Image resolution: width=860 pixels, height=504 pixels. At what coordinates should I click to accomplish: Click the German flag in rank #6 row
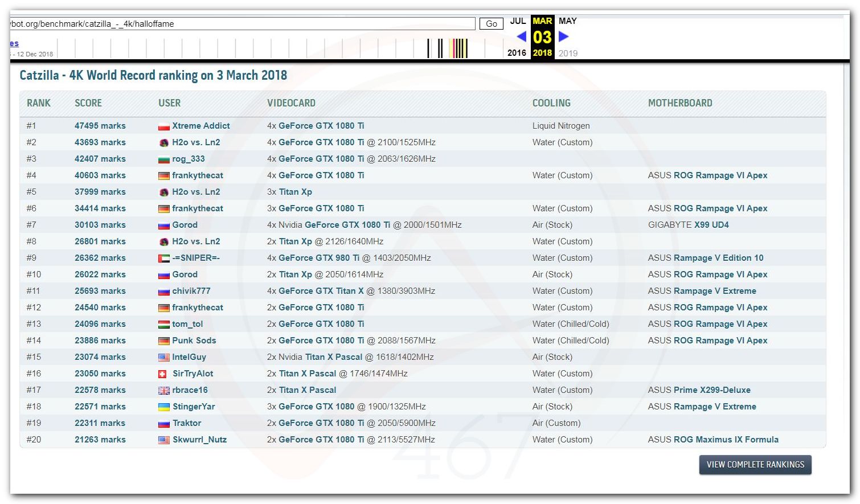[x=163, y=209]
